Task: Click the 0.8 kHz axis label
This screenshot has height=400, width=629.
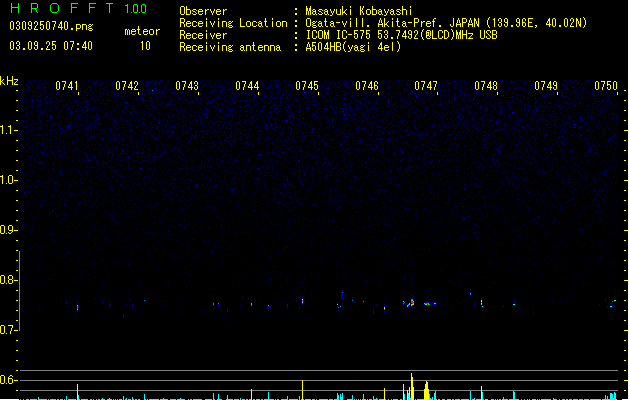Action: click(8, 280)
